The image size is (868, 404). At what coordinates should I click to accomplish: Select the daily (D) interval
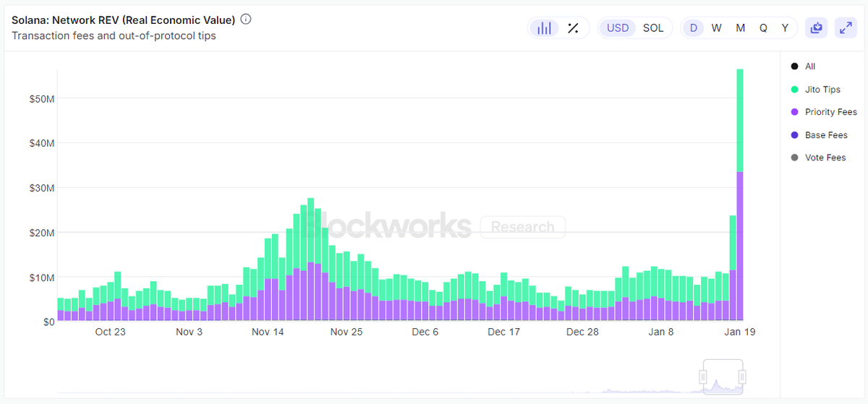(694, 28)
